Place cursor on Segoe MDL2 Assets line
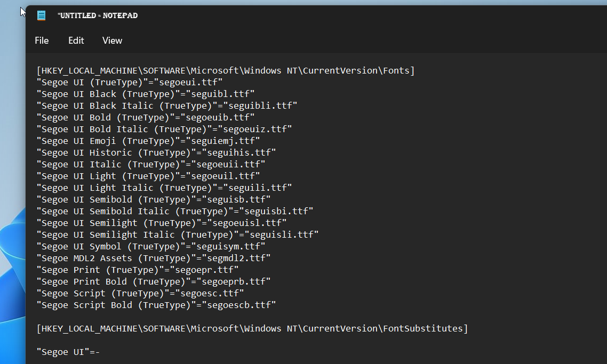The height and width of the screenshot is (364, 607). 153,258
